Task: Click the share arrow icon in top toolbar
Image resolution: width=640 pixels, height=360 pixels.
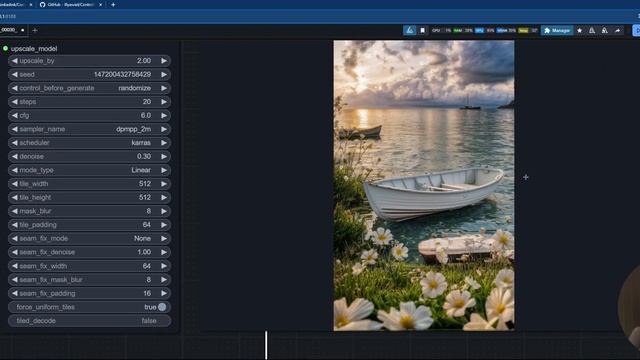Action: [x=618, y=30]
